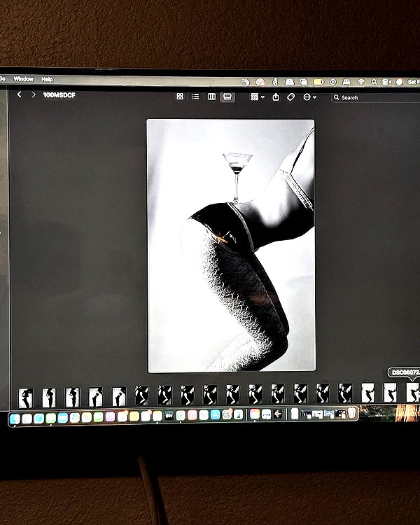
Task: Click the Siri icon in menu bar
Action: click(399, 82)
